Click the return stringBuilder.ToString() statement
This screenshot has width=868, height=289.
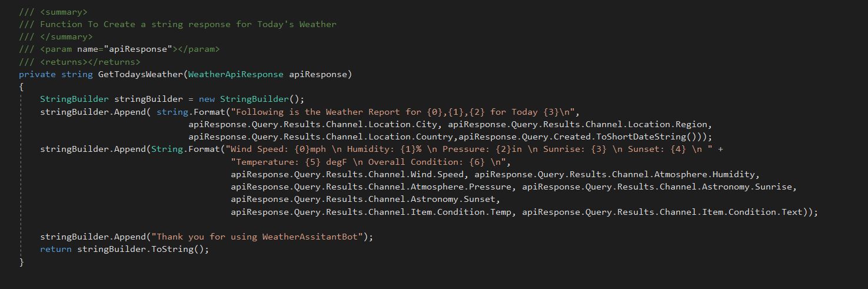(x=125, y=249)
